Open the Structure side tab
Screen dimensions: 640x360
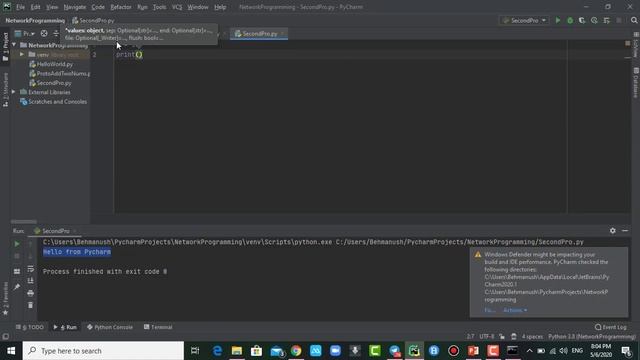pos(5,90)
